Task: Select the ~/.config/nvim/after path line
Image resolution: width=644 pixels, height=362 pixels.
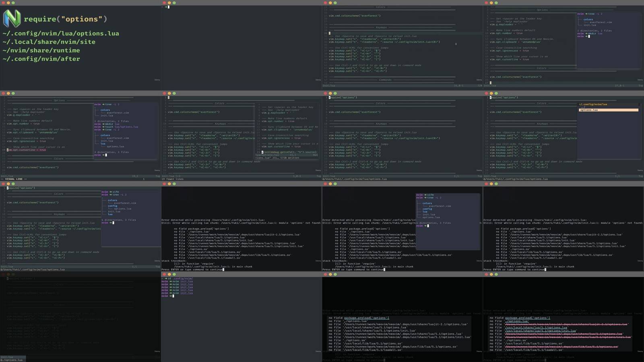Action: (41, 59)
